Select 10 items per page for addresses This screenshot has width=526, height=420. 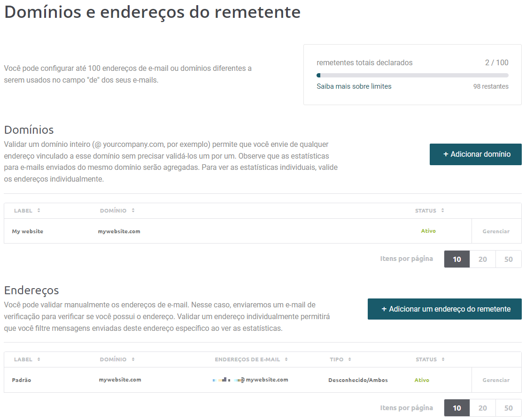pyautogui.click(x=457, y=408)
